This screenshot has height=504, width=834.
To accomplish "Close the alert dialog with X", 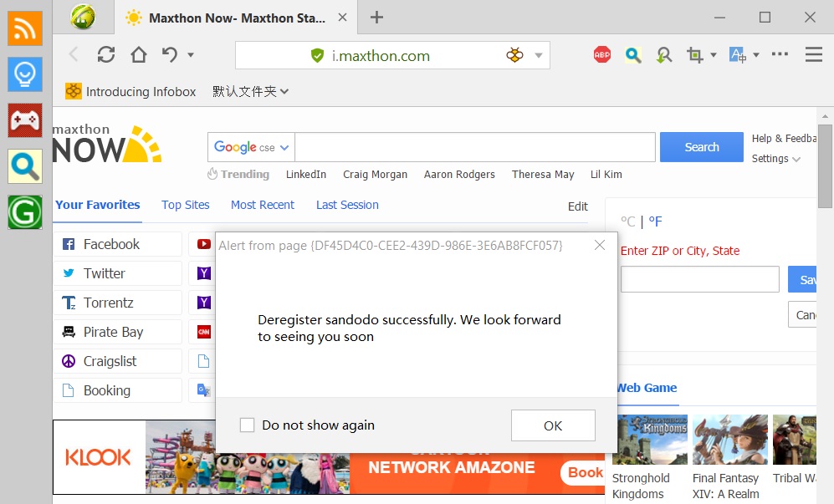I will pyautogui.click(x=600, y=245).
